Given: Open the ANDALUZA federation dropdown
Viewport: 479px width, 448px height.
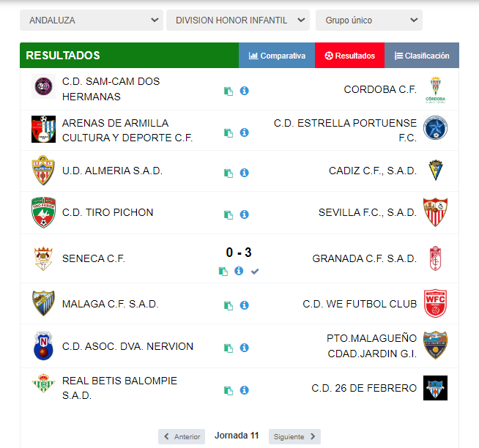Looking at the screenshot, I should pyautogui.click(x=92, y=20).
